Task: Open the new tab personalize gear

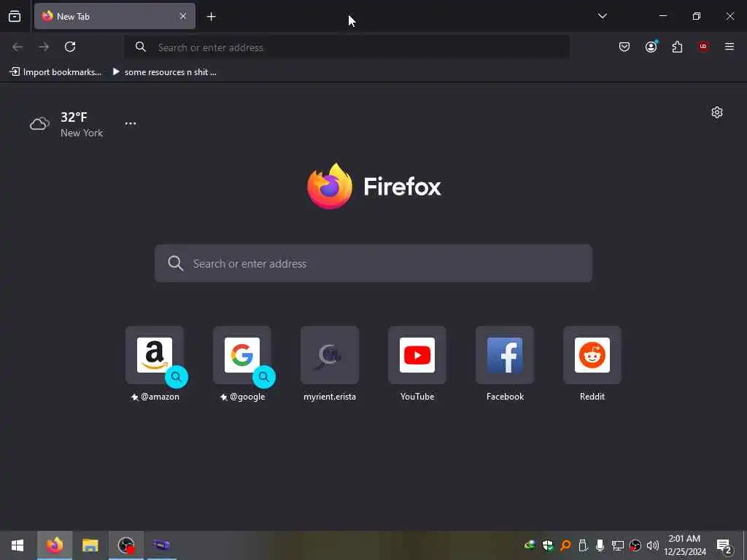Action: coord(717,112)
